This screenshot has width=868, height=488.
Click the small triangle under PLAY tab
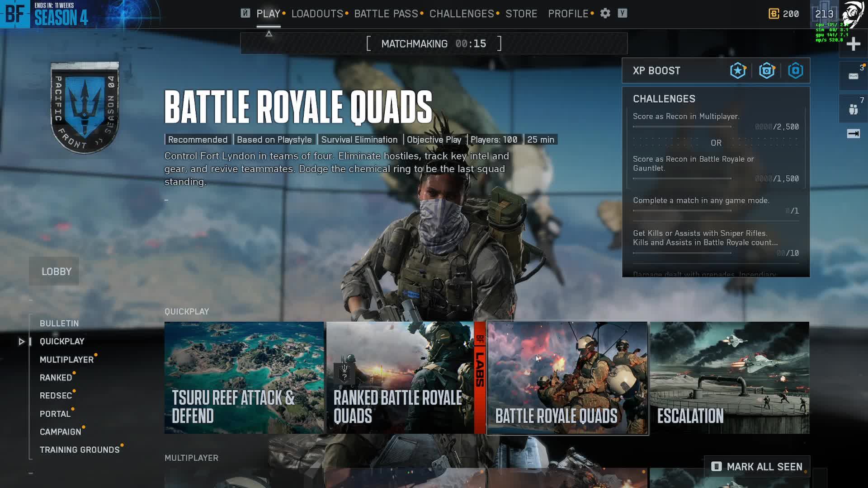click(x=269, y=34)
